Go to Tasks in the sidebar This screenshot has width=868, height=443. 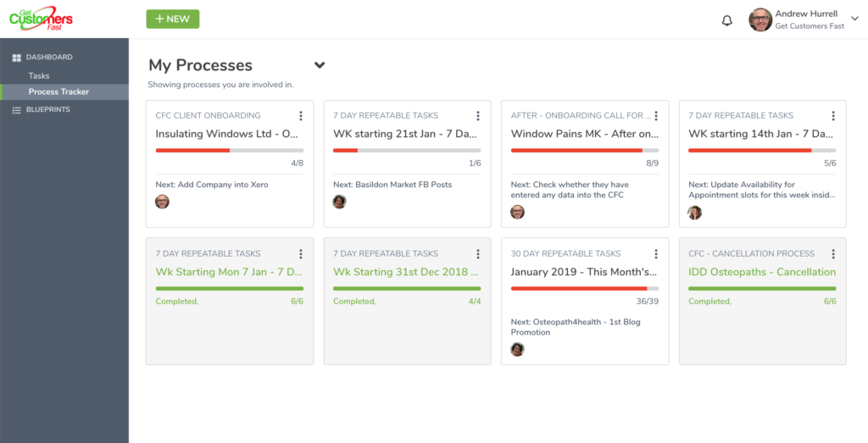pos(39,75)
